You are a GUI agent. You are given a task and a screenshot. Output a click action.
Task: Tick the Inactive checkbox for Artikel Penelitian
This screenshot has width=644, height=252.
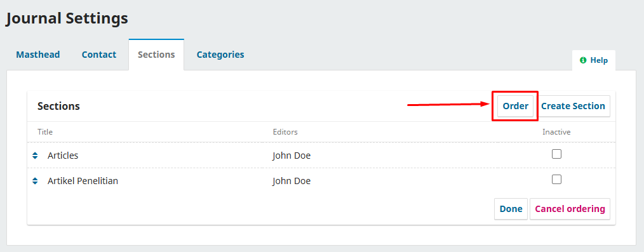[556, 180]
